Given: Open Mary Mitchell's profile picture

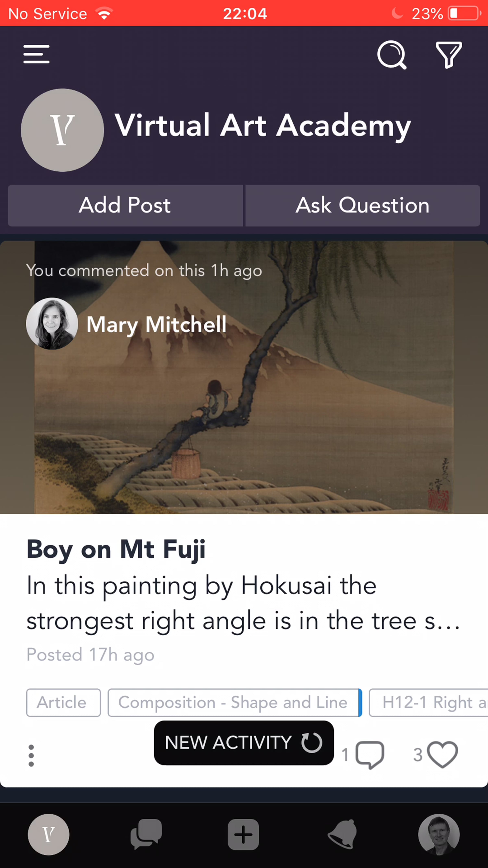Looking at the screenshot, I should point(52,323).
